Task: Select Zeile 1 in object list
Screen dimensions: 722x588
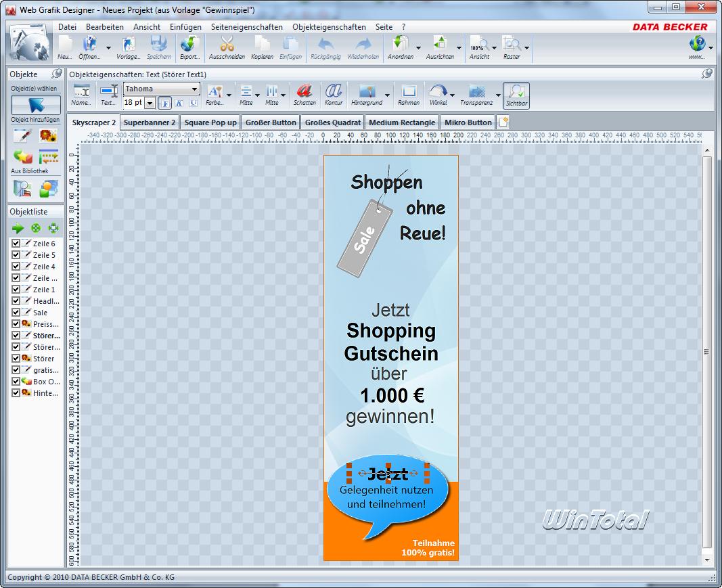Action: (44, 289)
